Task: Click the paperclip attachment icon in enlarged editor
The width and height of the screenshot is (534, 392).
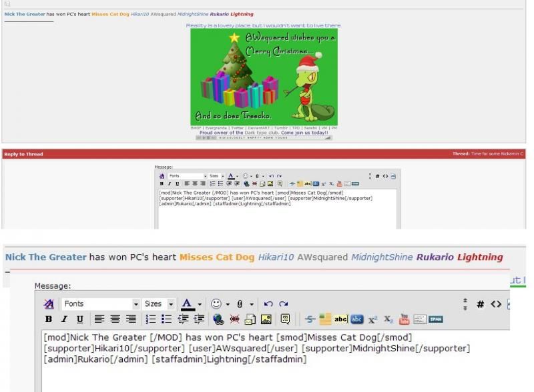Action: click(240, 304)
